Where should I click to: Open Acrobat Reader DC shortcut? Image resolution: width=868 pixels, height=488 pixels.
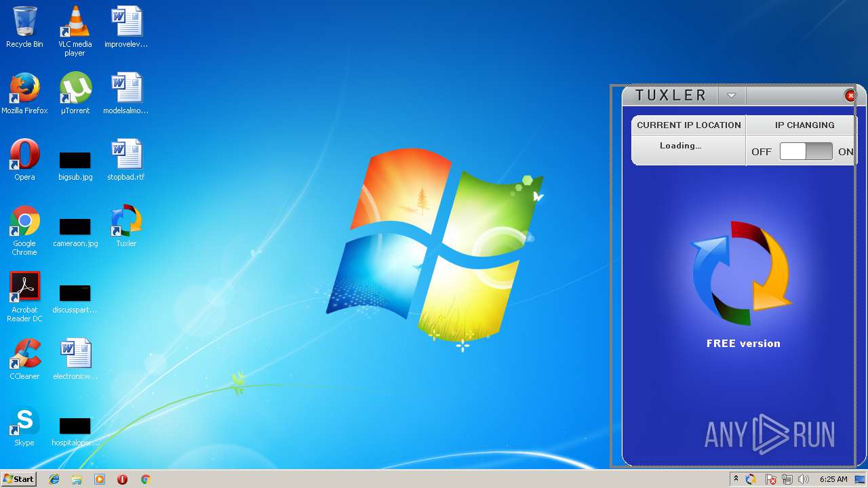tap(24, 297)
